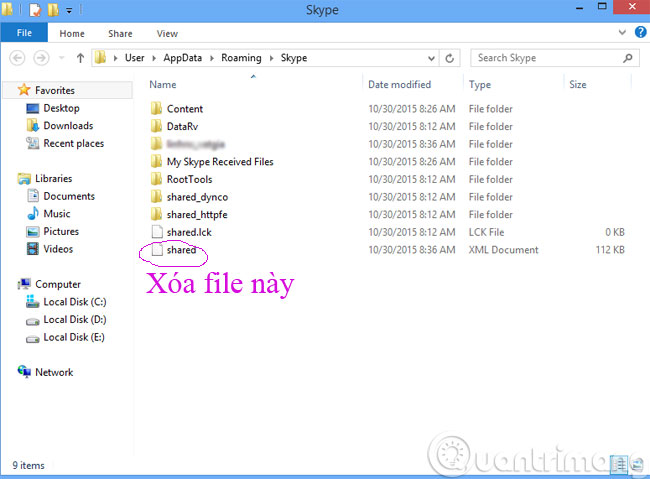
Task: Open the Pictures library
Action: (x=61, y=231)
